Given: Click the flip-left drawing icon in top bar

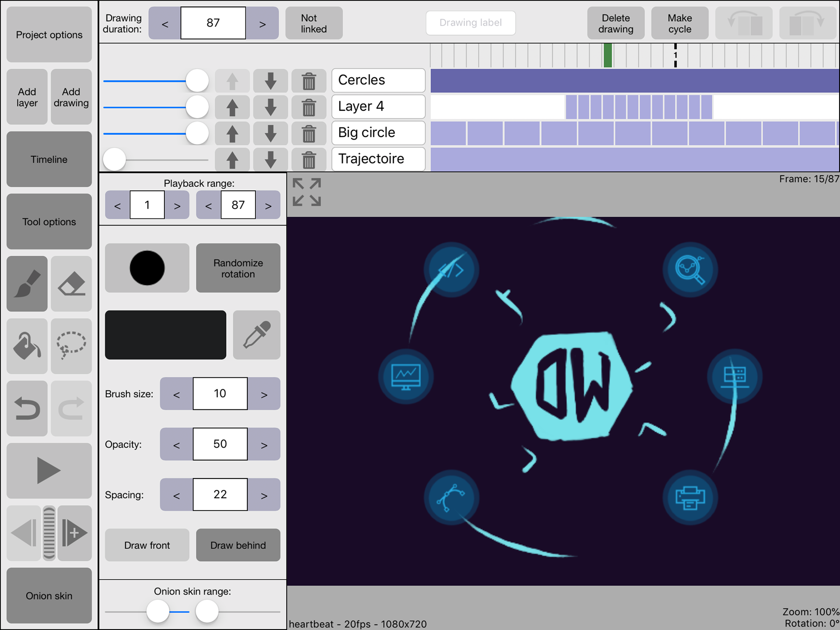Looking at the screenshot, I should (x=744, y=23).
